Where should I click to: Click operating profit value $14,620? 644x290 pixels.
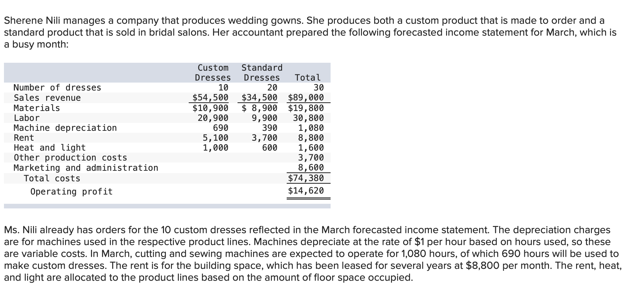click(306, 191)
